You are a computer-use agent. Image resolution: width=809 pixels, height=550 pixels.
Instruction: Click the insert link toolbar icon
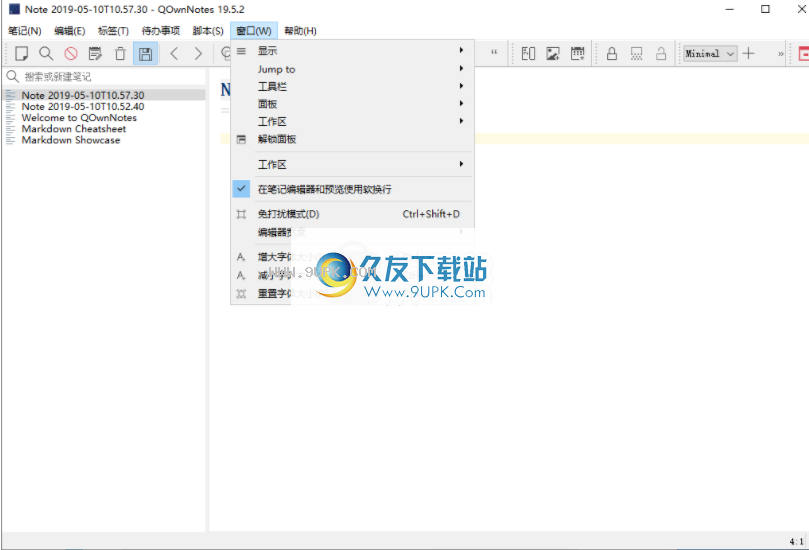pos(528,54)
